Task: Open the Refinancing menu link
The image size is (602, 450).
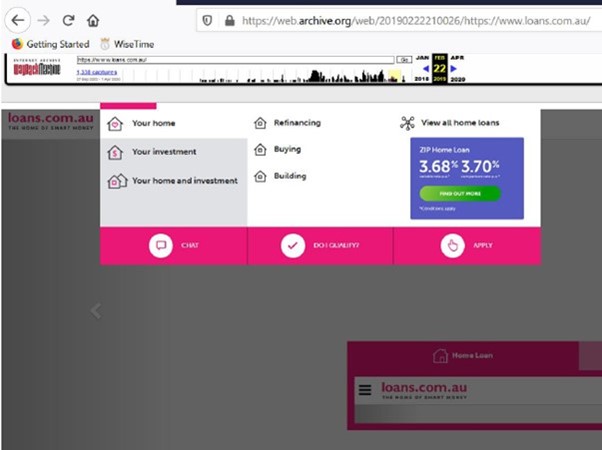Action: click(x=297, y=123)
